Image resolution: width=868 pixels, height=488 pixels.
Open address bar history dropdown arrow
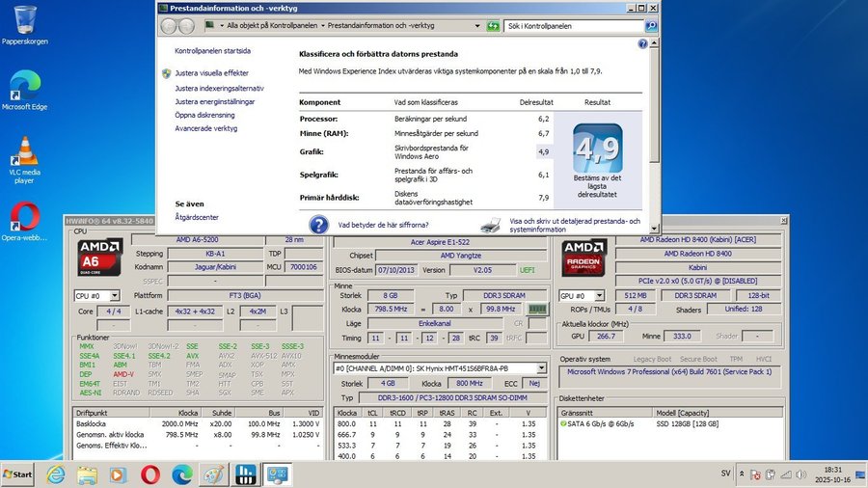click(478, 26)
